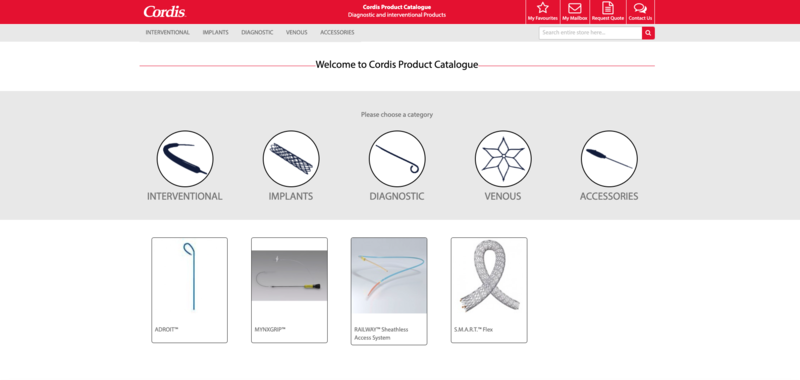Viewport: 800px width, 380px height.
Task: Click the large IMPLANTS category label
Action: [291, 196]
